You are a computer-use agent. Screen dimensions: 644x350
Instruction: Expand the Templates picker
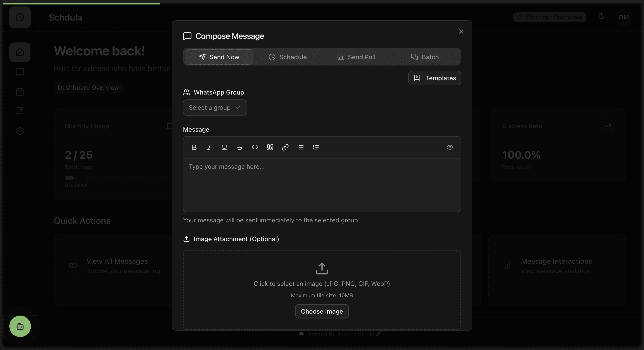click(434, 78)
